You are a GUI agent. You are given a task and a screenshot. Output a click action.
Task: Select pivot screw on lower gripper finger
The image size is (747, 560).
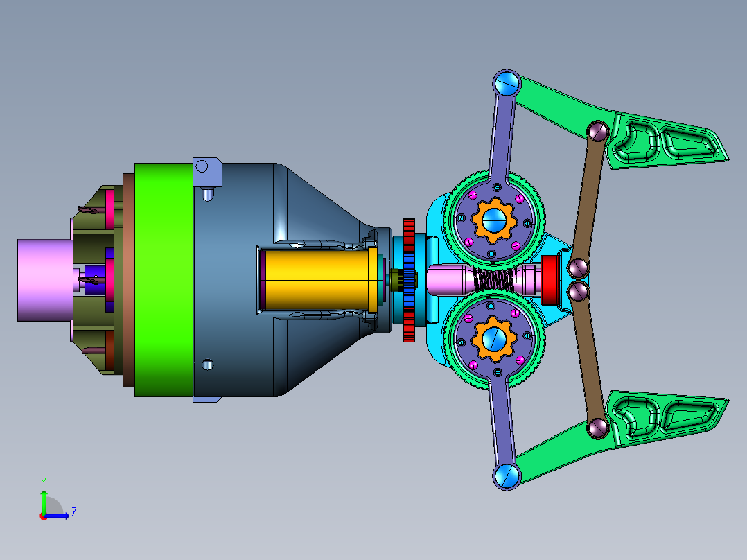coord(597,428)
